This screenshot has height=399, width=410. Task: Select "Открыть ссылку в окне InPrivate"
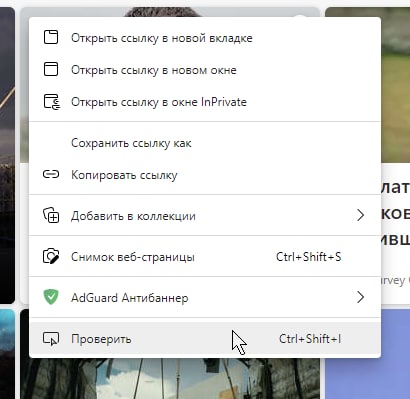point(205,102)
